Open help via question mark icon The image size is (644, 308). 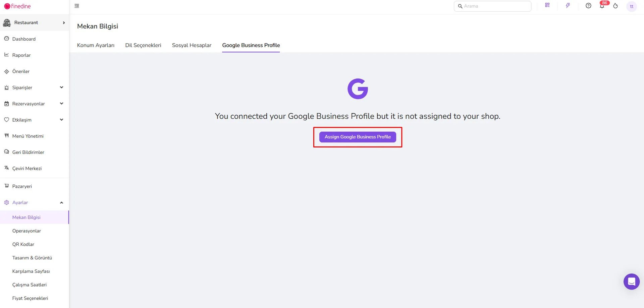point(588,6)
